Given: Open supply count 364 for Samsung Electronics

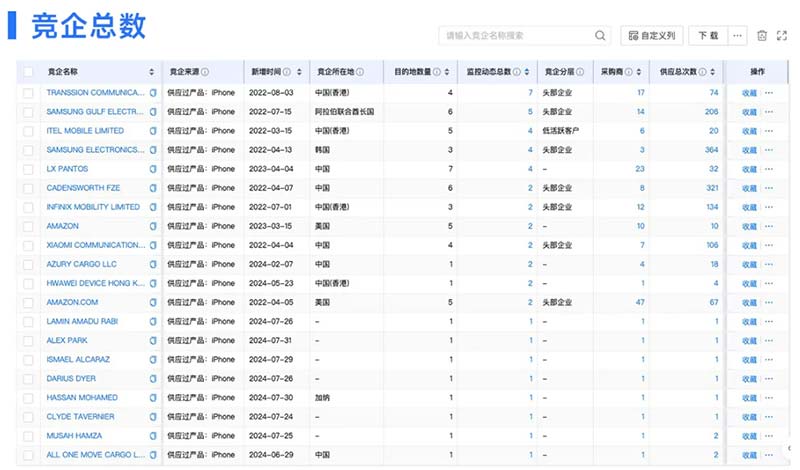Looking at the screenshot, I should [711, 150].
